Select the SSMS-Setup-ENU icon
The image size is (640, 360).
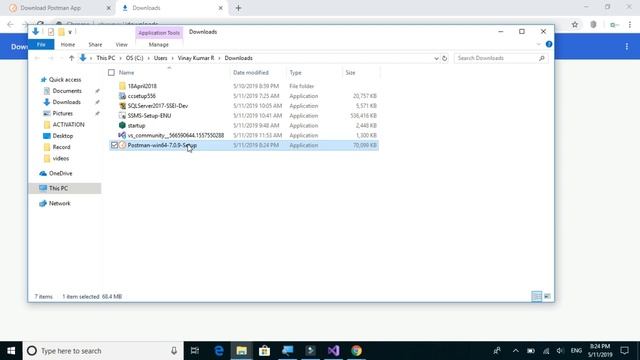pyautogui.click(x=122, y=116)
